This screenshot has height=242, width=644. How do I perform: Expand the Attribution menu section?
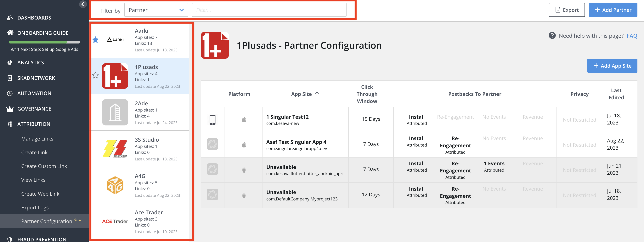34,124
